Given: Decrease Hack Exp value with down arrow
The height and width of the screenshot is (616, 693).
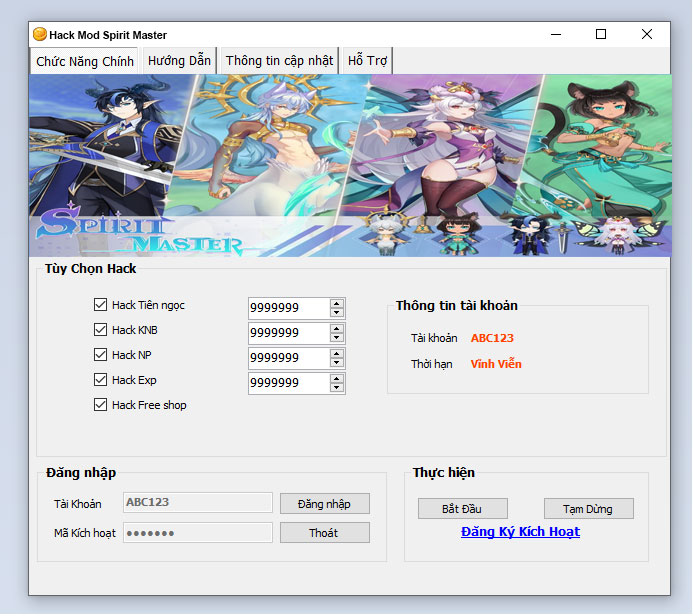Looking at the screenshot, I should pyautogui.click(x=337, y=388).
